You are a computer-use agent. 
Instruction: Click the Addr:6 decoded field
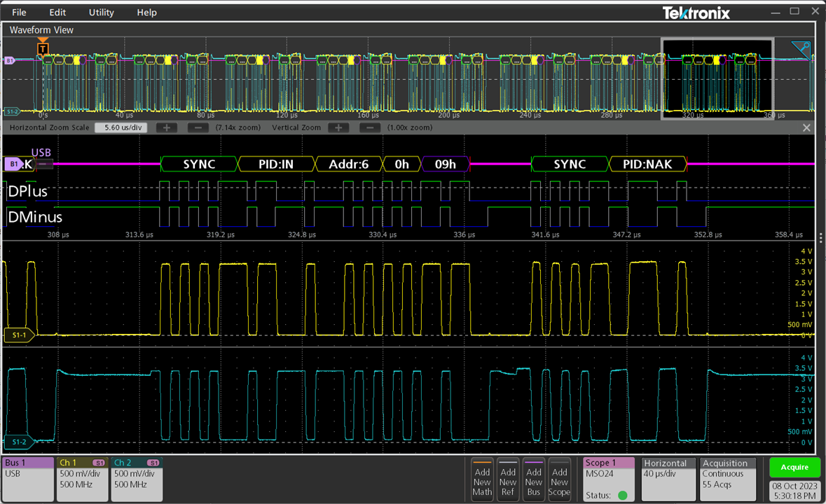[x=349, y=164]
